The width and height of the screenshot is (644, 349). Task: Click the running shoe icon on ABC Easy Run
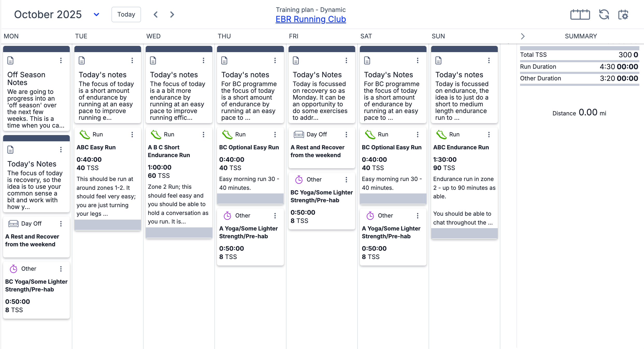[x=85, y=135]
